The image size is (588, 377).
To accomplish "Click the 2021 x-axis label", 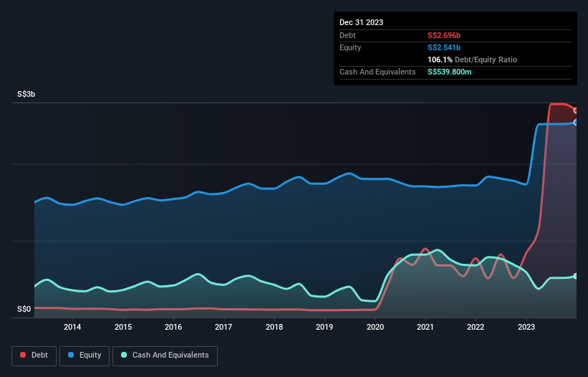I will (x=425, y=327).
